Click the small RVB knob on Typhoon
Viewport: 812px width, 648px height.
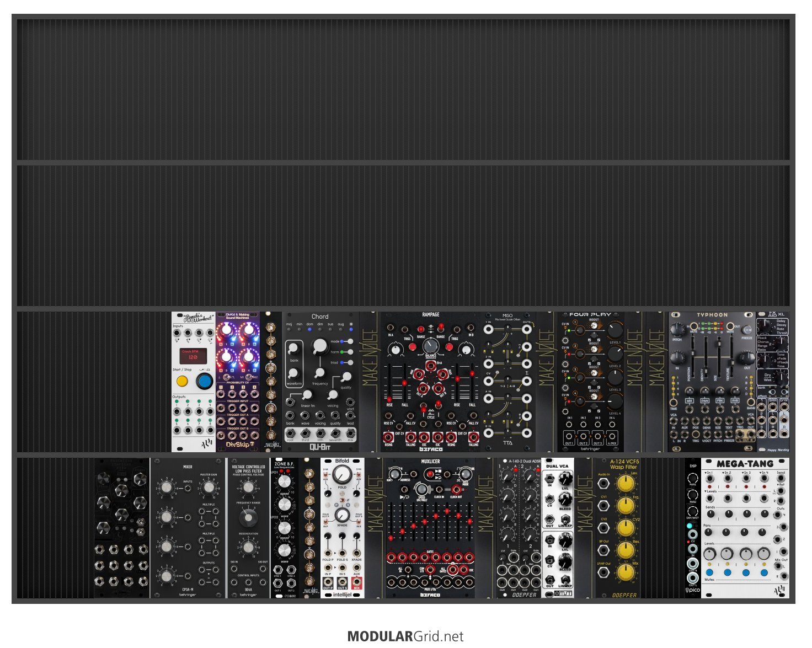coord(735,393)
